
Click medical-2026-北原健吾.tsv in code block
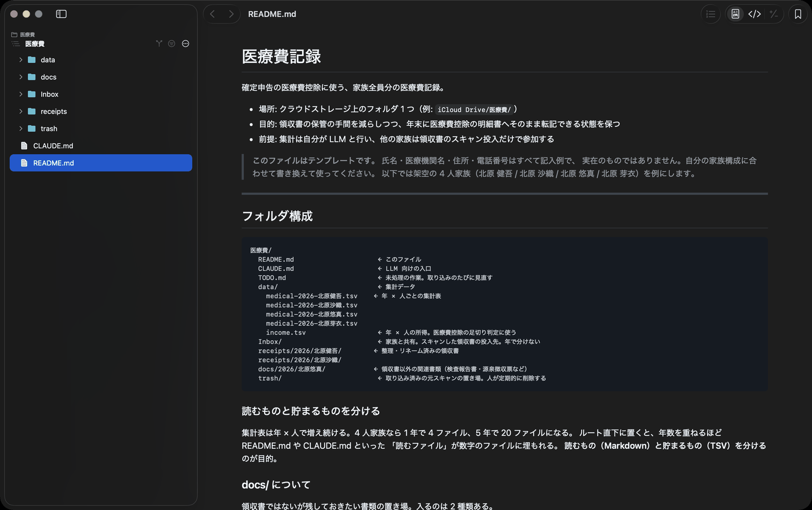(x=311, y=296)
